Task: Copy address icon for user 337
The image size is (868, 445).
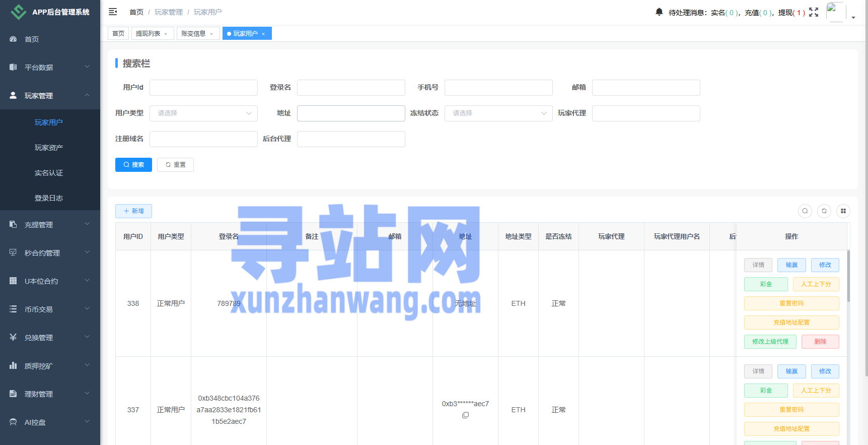Action: click(x=465, y=415)
